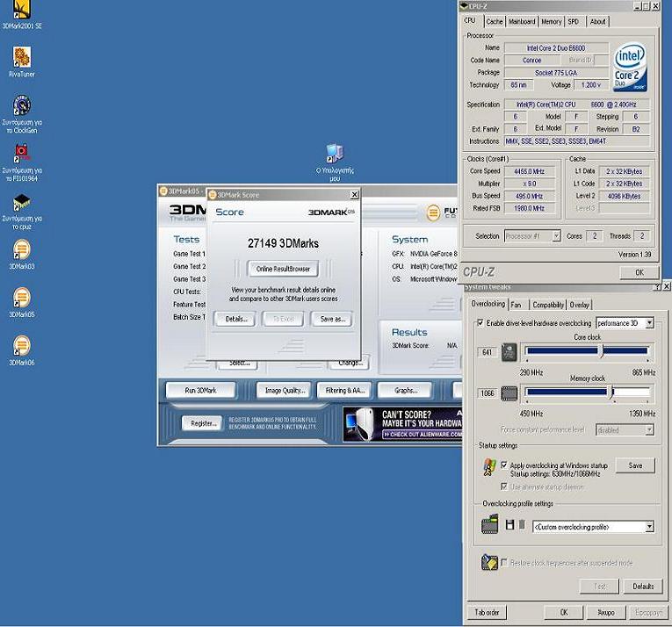Click the Άκυρο cancel button in System tweaks
Image resolution: width=672 pixels, height=627 pixels.
click(606, 612)
